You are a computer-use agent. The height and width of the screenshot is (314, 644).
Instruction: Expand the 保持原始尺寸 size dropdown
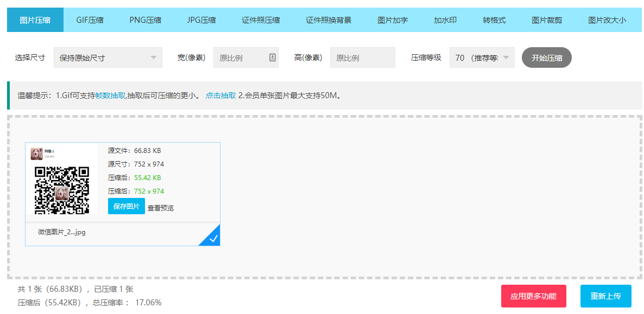(x=108, y=58)
